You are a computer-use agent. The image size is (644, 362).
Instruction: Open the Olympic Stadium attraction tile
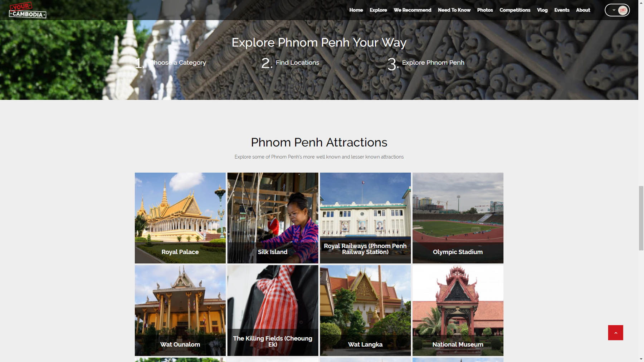pyautogui.click(x=458, y=218)
